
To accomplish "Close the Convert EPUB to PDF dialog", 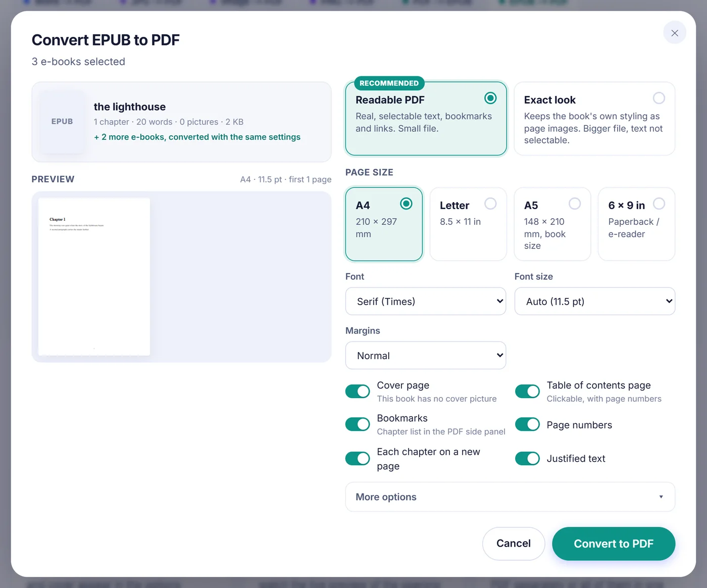I will [x=674, y=33].
